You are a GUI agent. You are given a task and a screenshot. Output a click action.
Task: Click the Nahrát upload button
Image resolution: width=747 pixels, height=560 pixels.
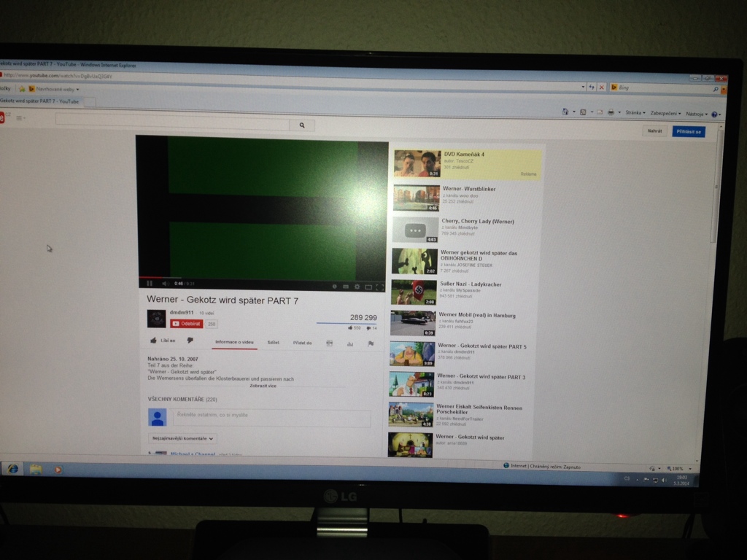[x=654, y=131]
